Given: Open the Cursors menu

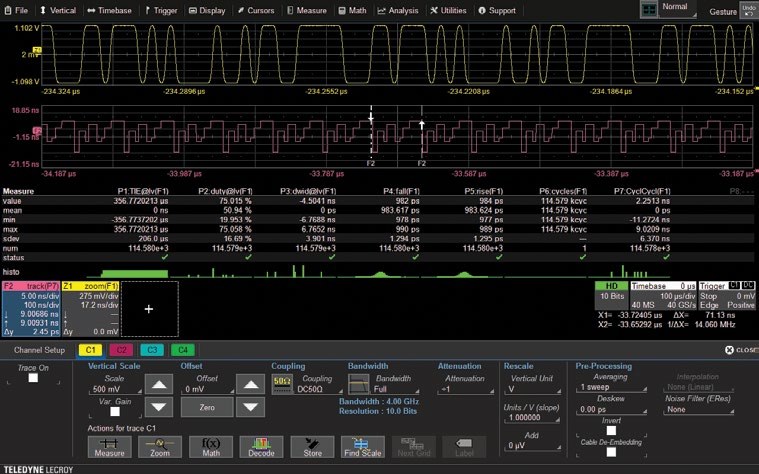Looking at the screenshot, I should click(256, 10).
